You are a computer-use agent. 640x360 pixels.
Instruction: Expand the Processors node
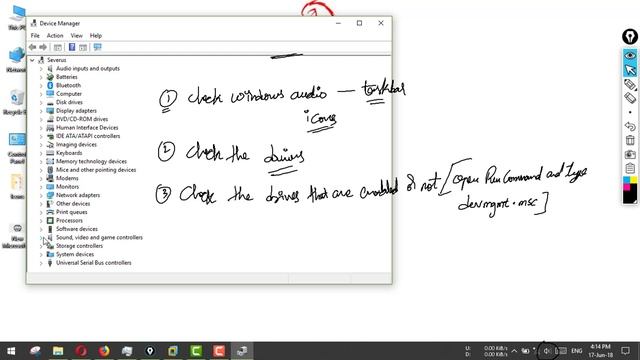tap(41, 220)
